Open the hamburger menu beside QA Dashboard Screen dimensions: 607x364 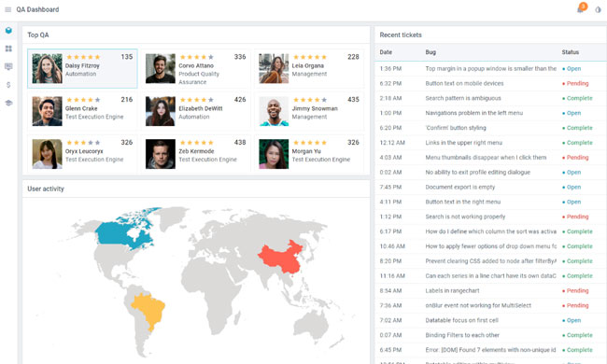coord(7,9)
